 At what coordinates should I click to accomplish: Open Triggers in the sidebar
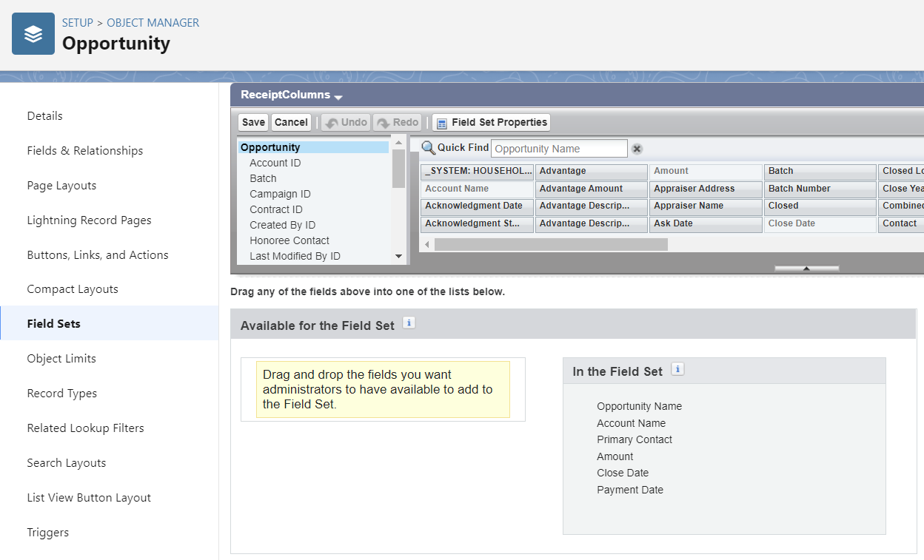click(48, 532)
